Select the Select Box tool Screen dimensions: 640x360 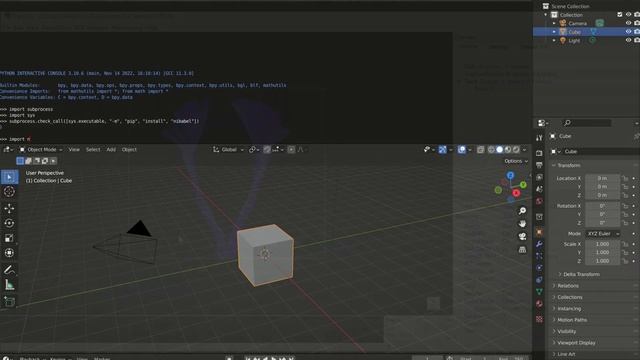click(x=9, y=177)
